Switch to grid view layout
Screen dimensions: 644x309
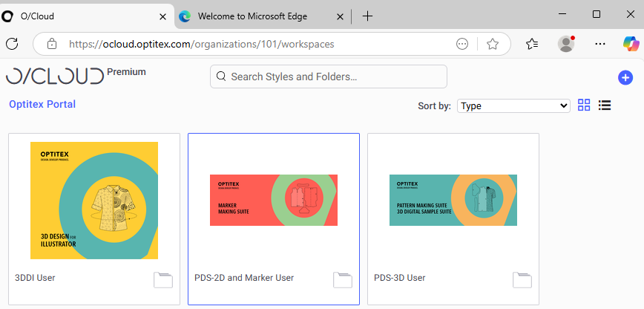(x=584, y=105)
